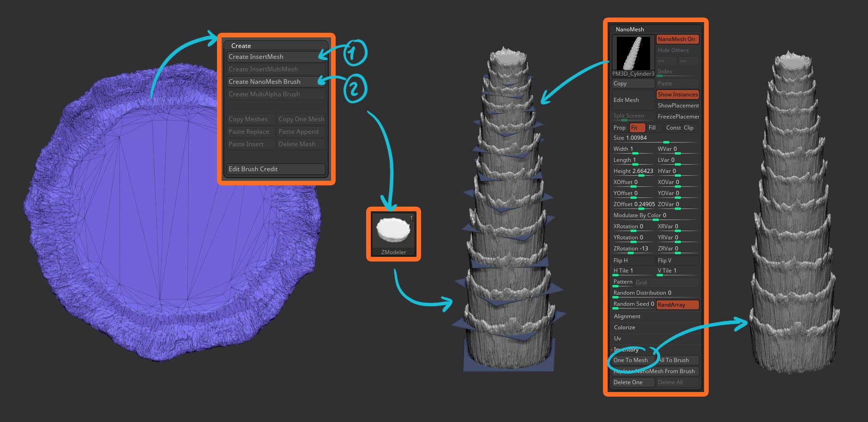Adjust Random Seed slider
The height and width of the screenshot is (422, 868).
633,305
